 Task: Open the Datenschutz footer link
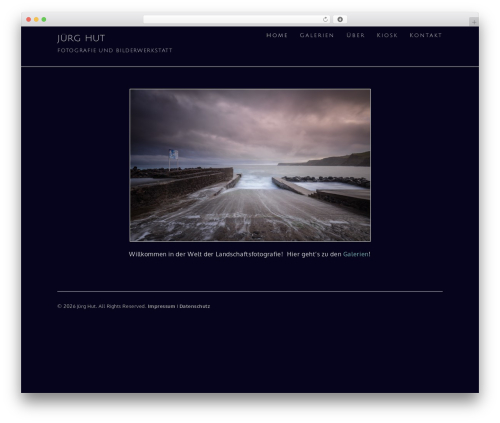pos(195,306)
